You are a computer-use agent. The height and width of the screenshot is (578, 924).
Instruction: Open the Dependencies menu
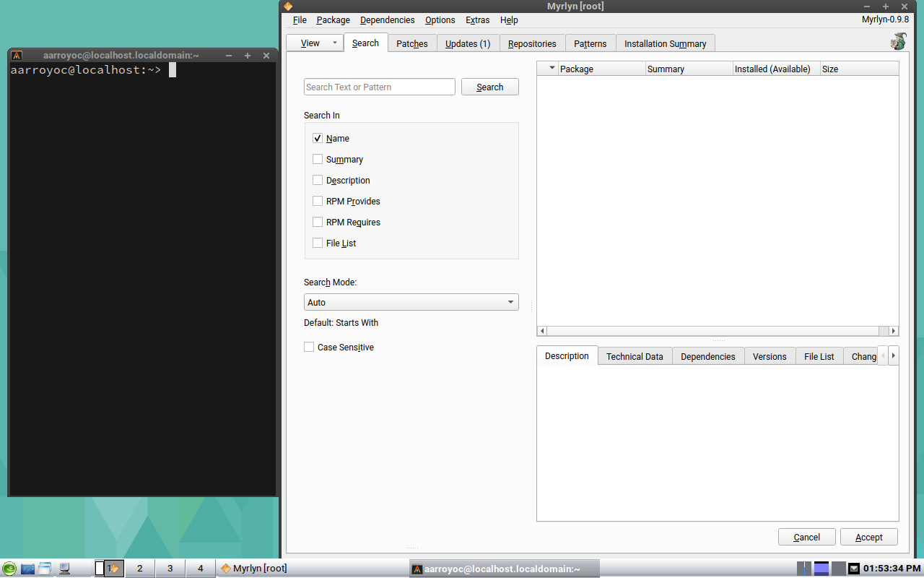tap(387, 20)
